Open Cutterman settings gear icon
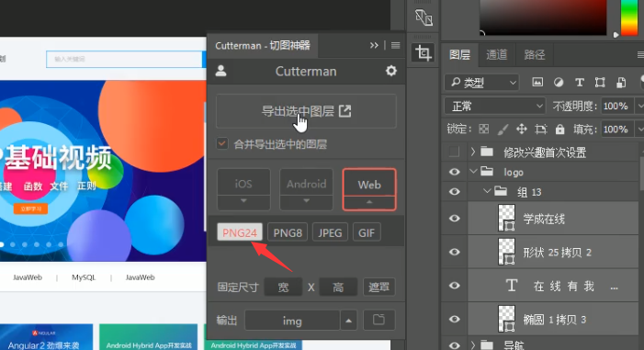The image size is (644, 350). (391, 71)
